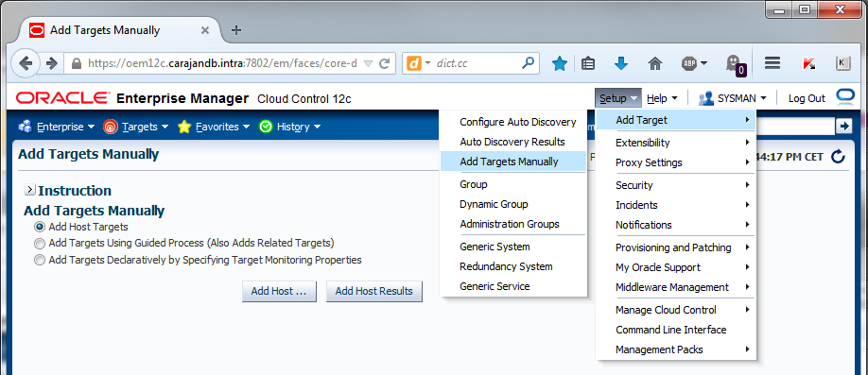This screenshot has height=375, width=868.
Task: Open the Favorites dropdown menu
Action: click(x=213, y=127)
